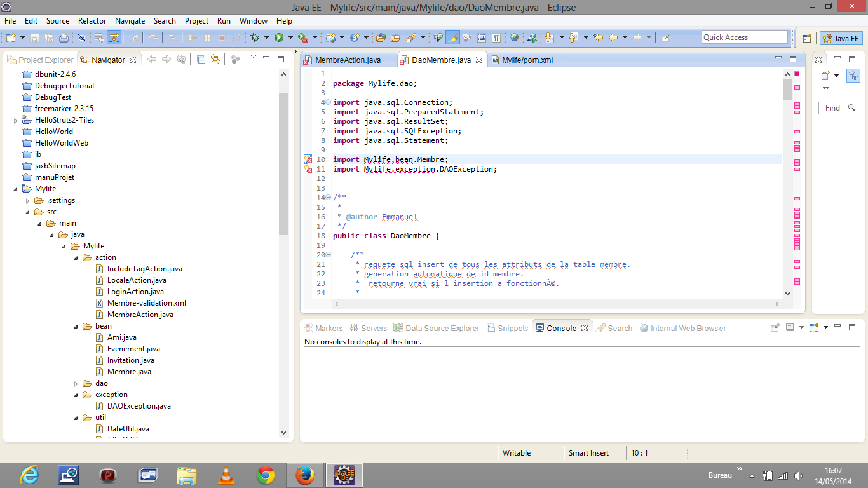Toggle Link with Editor in Navigator
Viewport: 868px width, 488px height.
pyautogui.click(x=215, y=60)
